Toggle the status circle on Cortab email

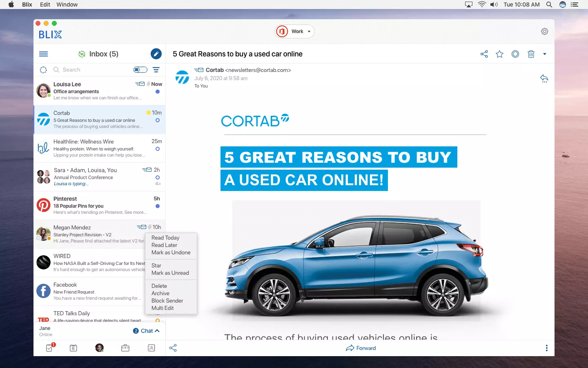[158, 120]
